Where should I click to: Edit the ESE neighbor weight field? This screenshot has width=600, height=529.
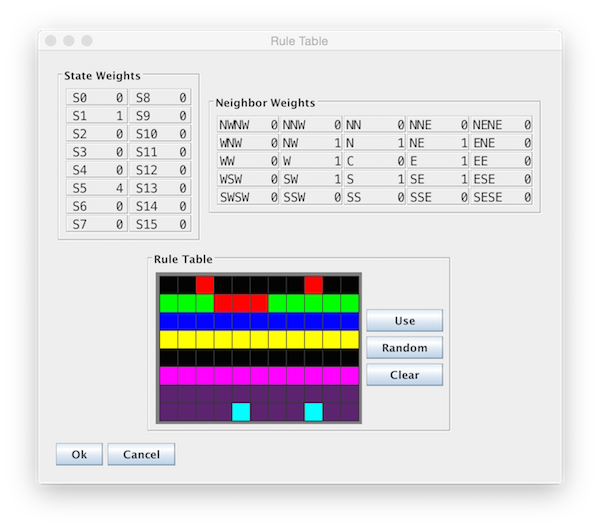pyautogui.click(x=501, y=179)
